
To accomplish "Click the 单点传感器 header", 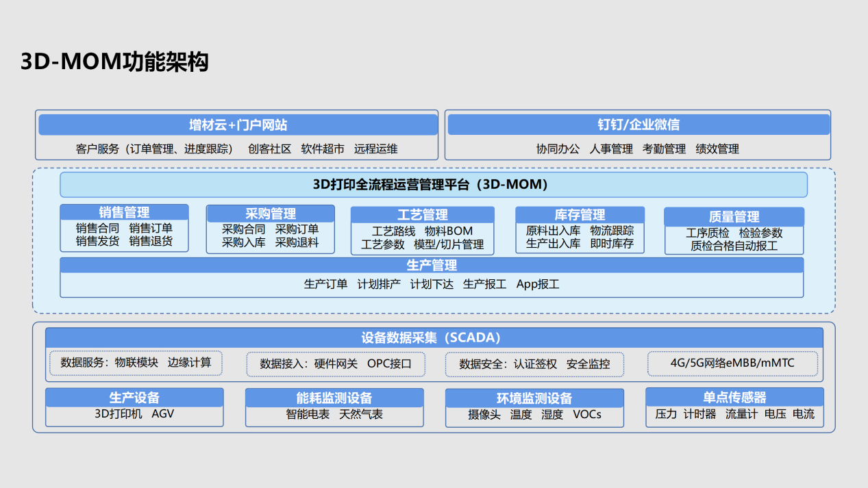I will [734, 398].
